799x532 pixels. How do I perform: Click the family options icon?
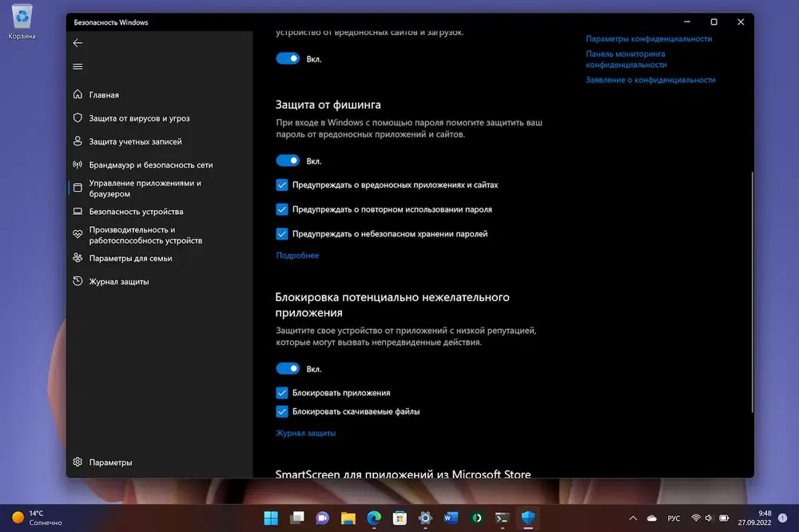click(78, 258)
